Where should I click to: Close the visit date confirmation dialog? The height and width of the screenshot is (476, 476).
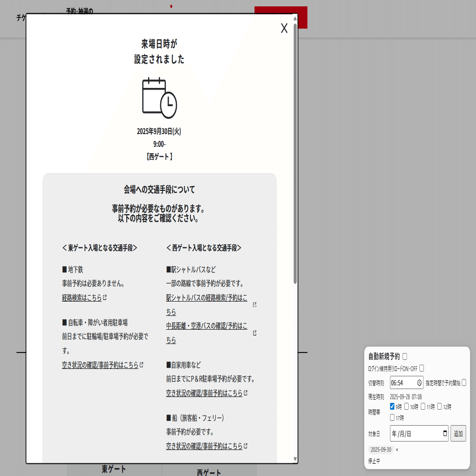pyautogui.click(x=284, y=28)
